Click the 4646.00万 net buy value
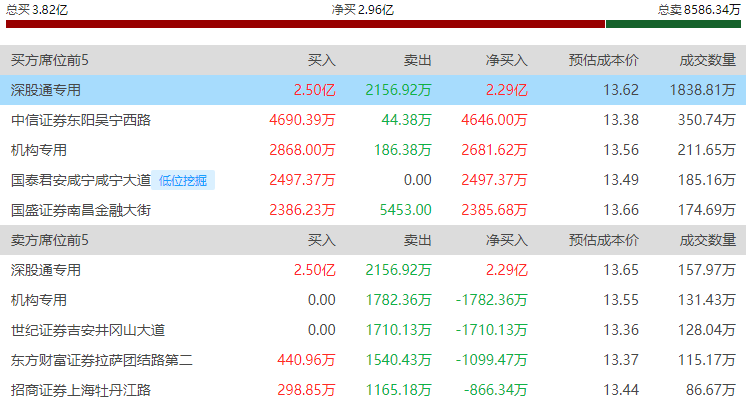 pos(494,120)
